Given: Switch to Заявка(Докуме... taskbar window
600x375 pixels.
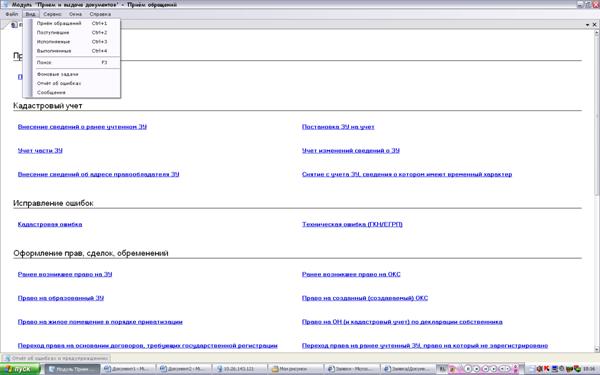Looking at the screenshot, I should pos(408,369).
